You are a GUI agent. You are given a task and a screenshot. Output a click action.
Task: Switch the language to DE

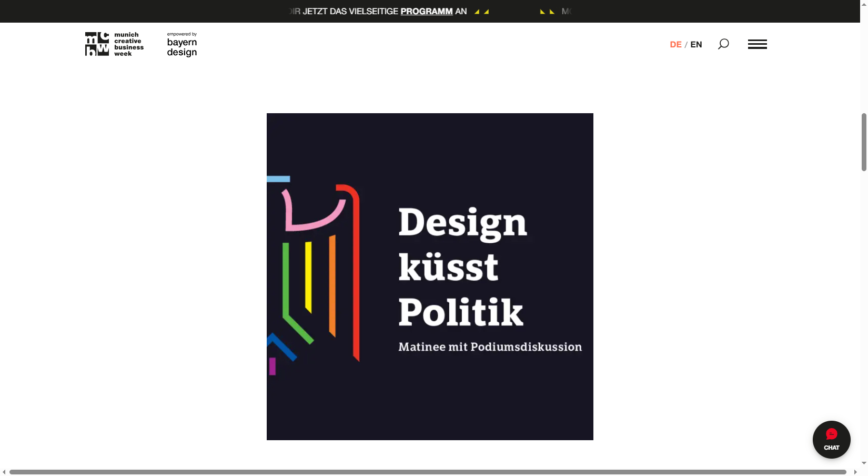click(676, 45)
